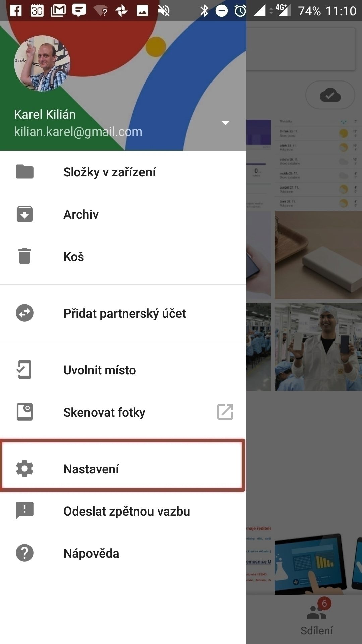Open the Koš trash icon
Image resolution: width=362 pixels, height=644 pixels.
point(24,256)
